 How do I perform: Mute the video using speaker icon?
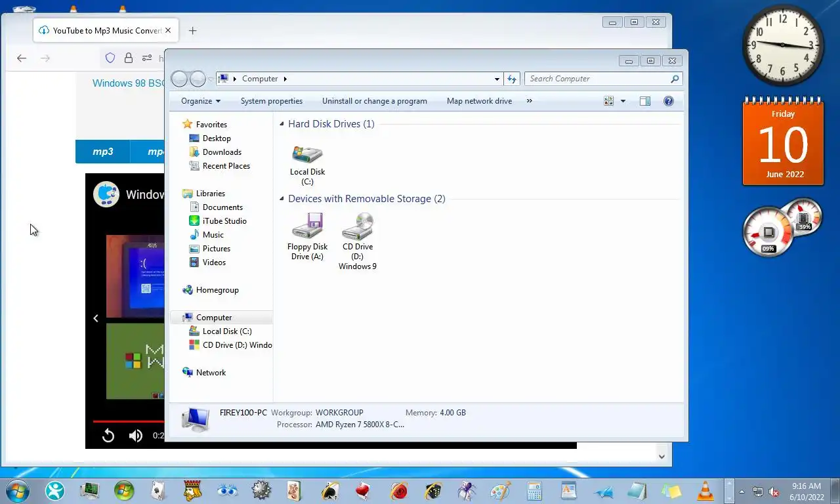[135, 436]
